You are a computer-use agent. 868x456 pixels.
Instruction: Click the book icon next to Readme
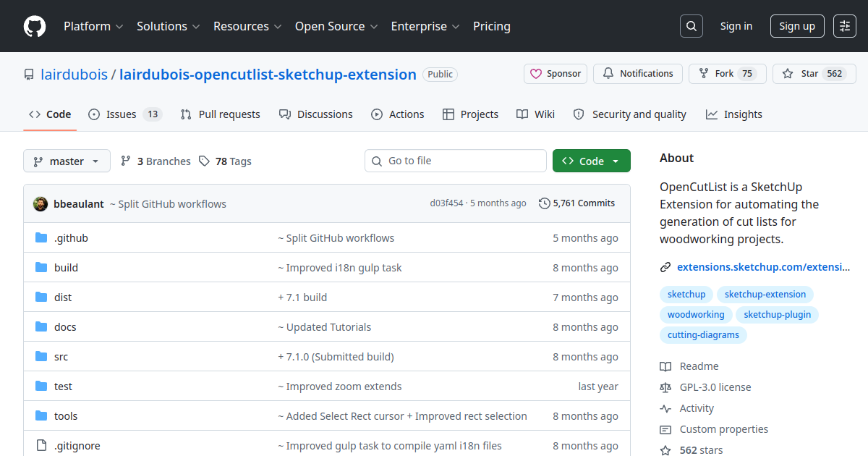pyautogui.click(x=665, y=366)
